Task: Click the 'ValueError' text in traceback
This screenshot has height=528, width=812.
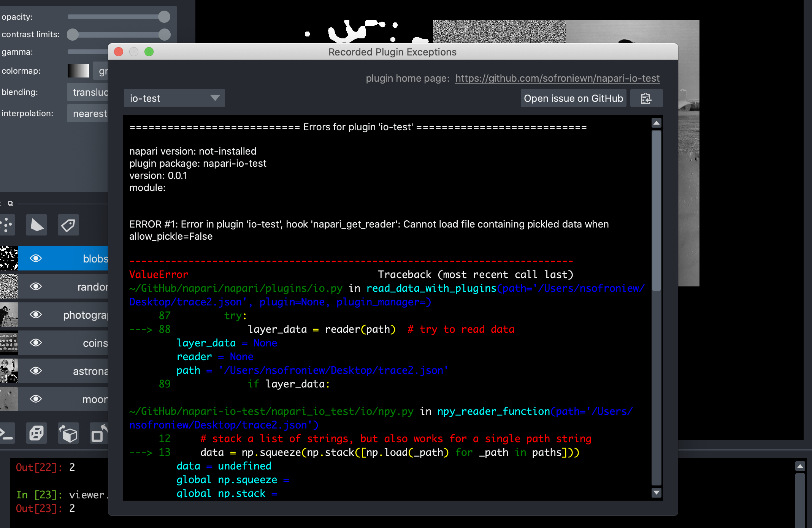Action: click(x=159, y=275)
